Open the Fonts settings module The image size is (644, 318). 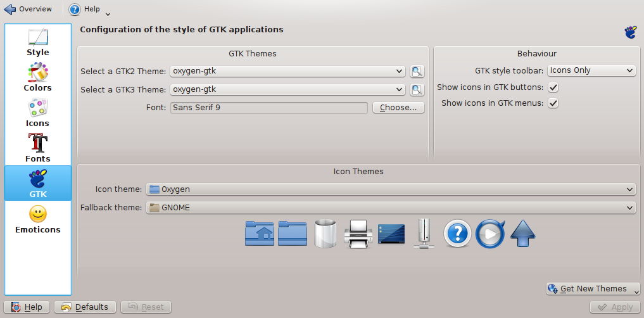[38, 149]
